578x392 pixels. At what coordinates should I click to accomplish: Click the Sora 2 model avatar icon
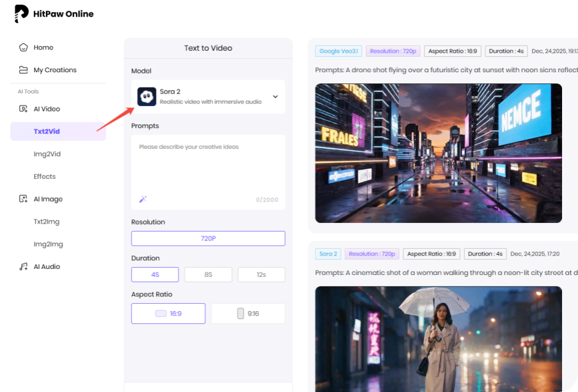tap(147, 97)
